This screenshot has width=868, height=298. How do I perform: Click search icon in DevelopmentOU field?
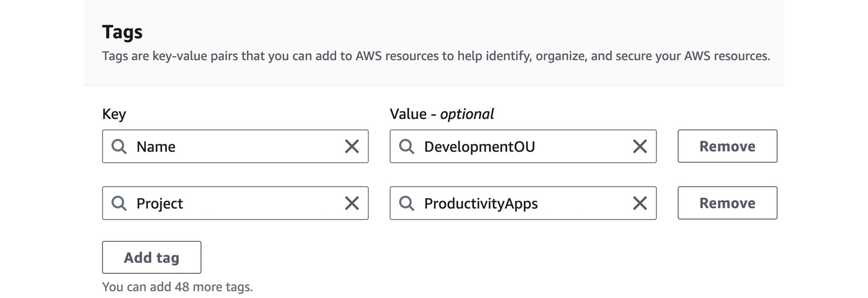coord(407,146)
